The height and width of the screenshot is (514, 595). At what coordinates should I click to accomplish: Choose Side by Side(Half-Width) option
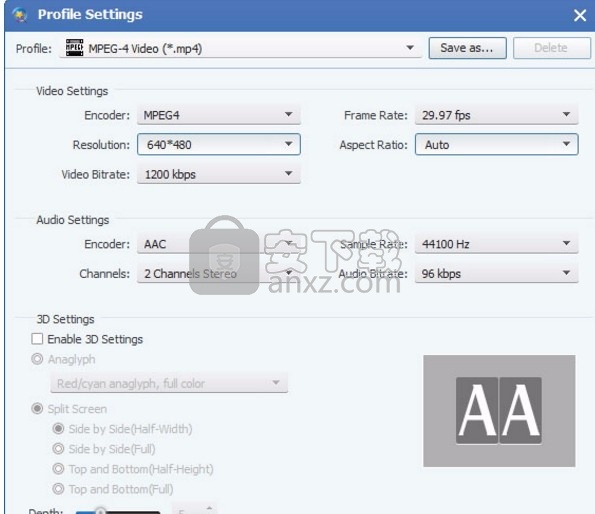[x=58, y=429]
